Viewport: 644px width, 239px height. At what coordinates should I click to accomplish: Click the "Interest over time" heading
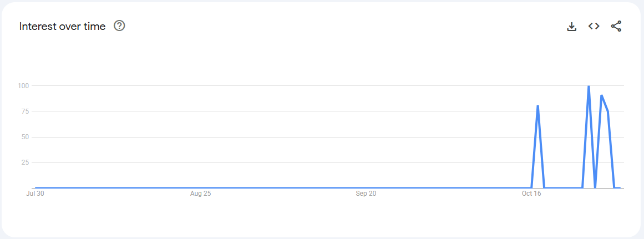click(62, 26)
